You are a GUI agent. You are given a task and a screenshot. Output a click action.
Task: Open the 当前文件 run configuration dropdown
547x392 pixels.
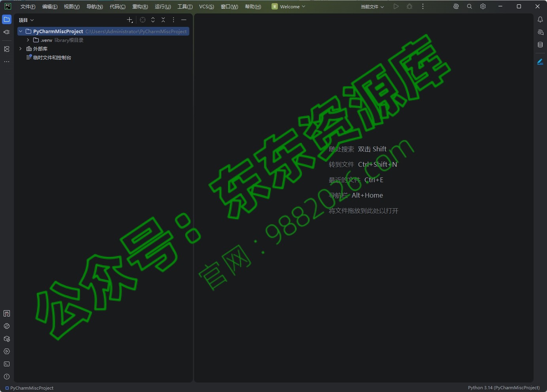pyautogui.click(x=372, y=6)
